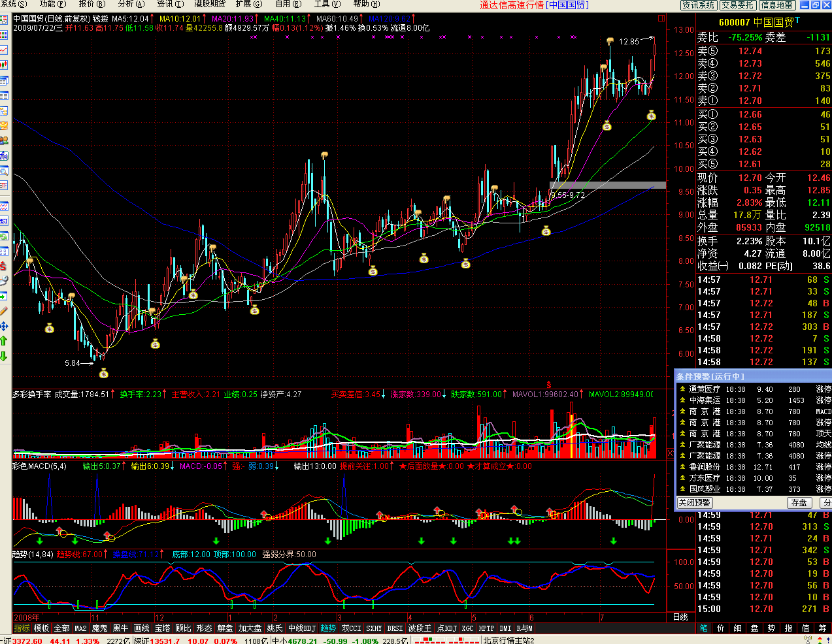This screenshot has width=832, height=644.
Task: Switch to the 指标 bottom tab
Action: (22, 628)
